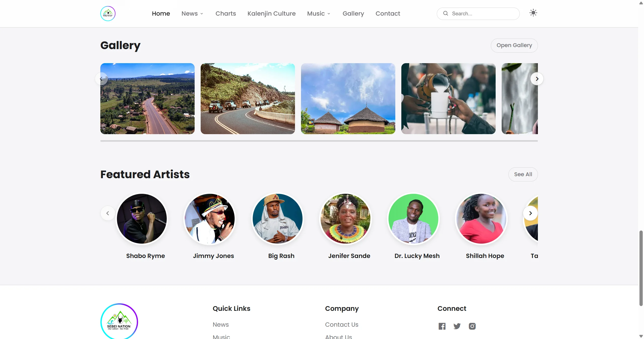This screenshot has height=339, width=644.
Task: Open the Contact Us footer link
Action: point(341,324)
